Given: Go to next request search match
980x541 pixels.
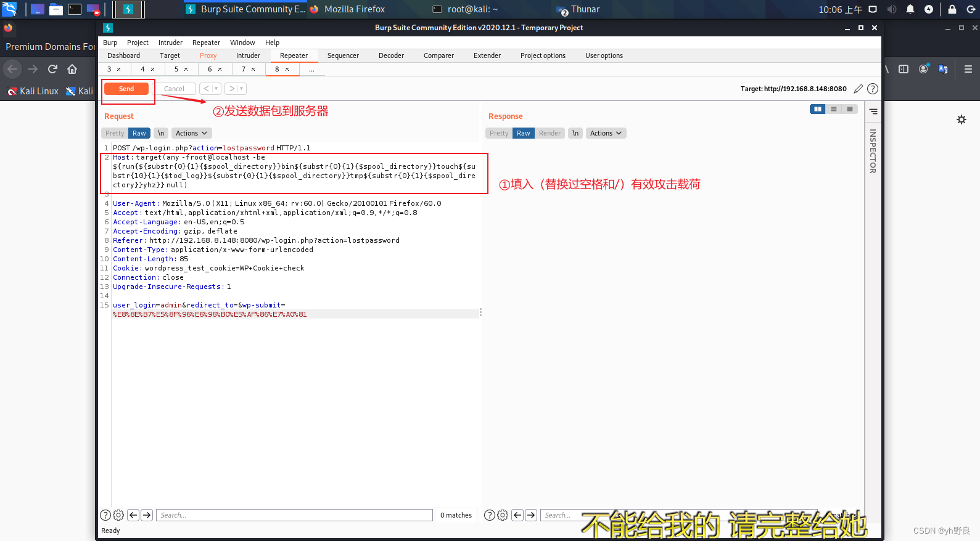Looking at the screenshot, I should point(147,515).
